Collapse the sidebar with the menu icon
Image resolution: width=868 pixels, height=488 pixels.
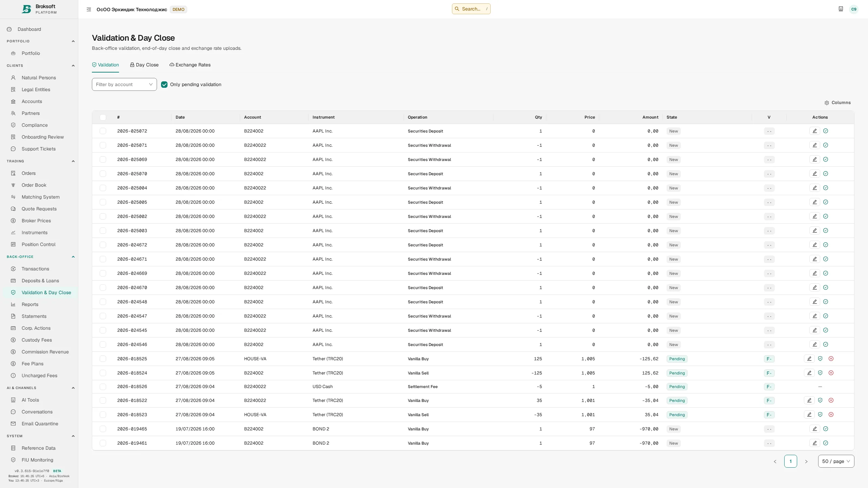[89, 9]
